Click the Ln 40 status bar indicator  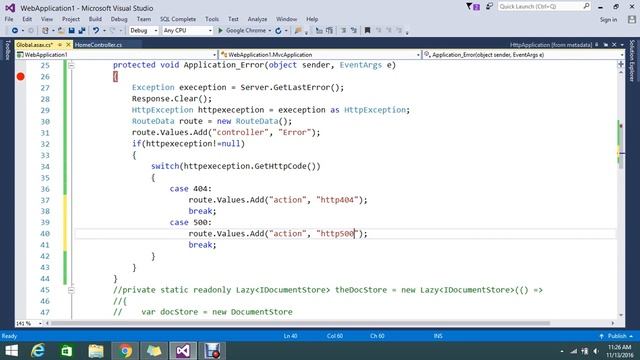290,336
